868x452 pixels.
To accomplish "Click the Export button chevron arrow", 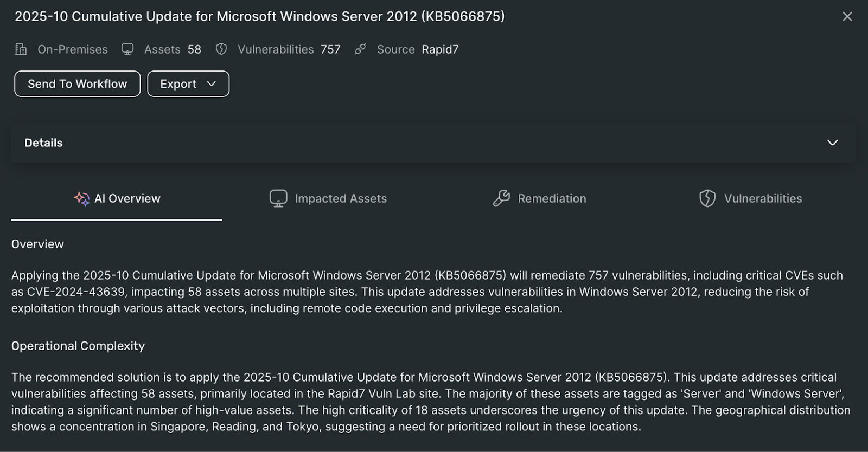I will pyautogui.click(x=212, y=83).
